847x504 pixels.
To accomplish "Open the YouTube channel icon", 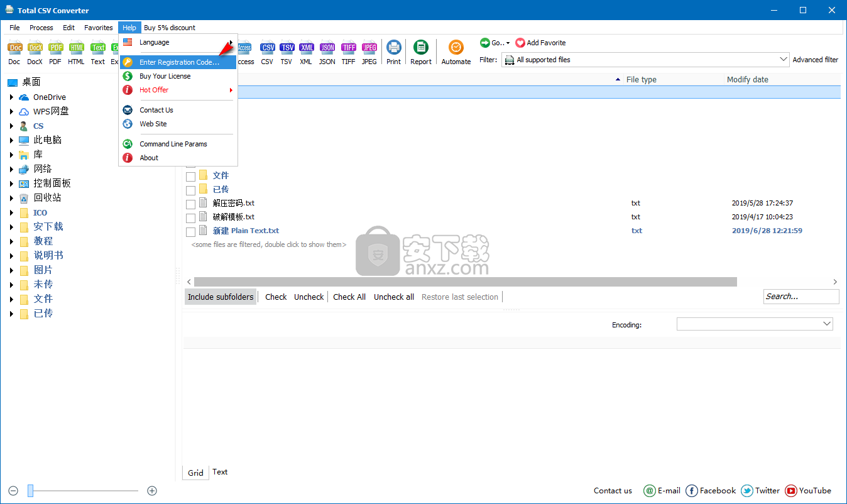I will click(791, 491).
